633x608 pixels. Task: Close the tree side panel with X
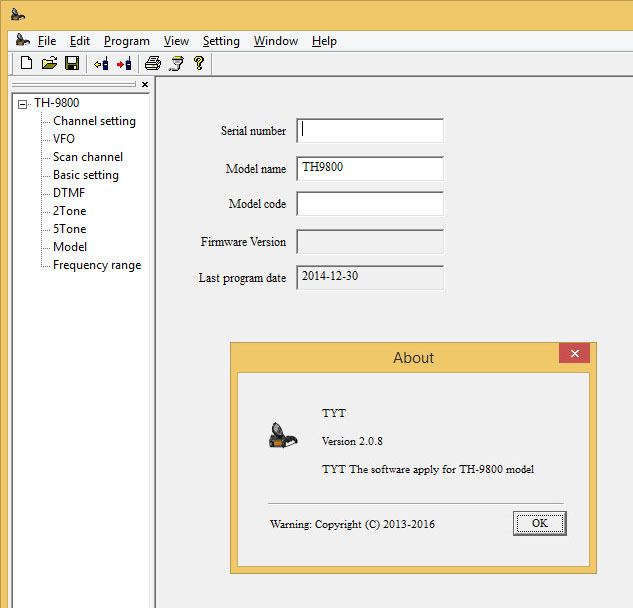145,84
